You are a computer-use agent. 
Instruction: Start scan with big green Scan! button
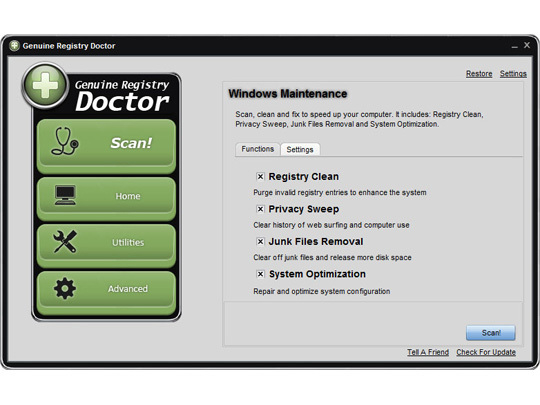106,146
